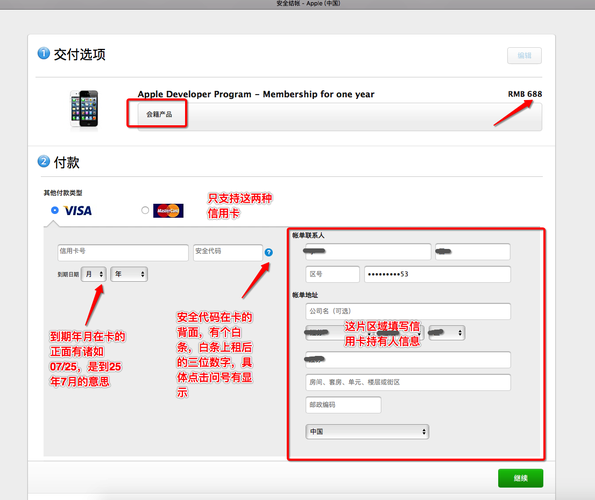Click the MasterCard logo
The width and height of the screenshot is (595, 500).
click(168, 211)
